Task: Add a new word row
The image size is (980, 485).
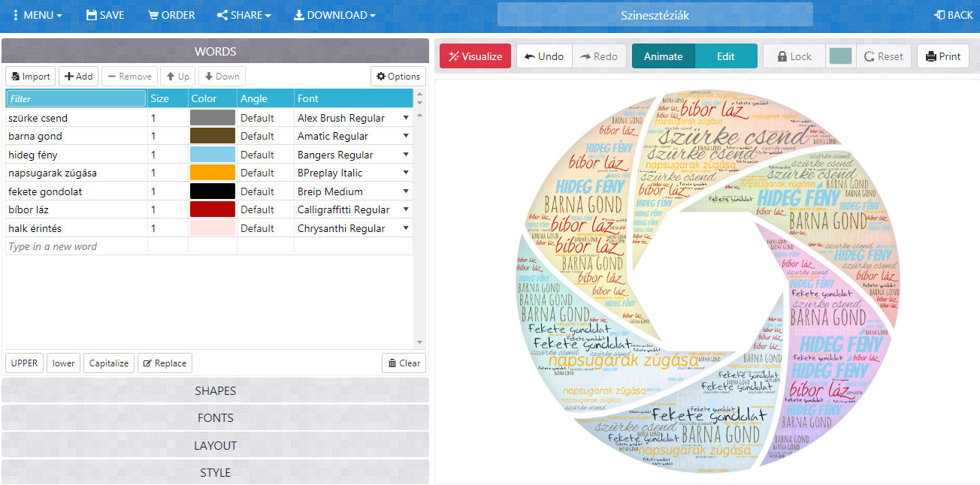Action: [x=78, y=77]
